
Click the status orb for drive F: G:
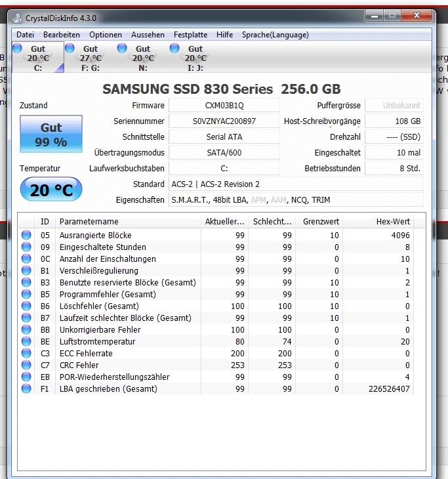(x=70, y=48)
